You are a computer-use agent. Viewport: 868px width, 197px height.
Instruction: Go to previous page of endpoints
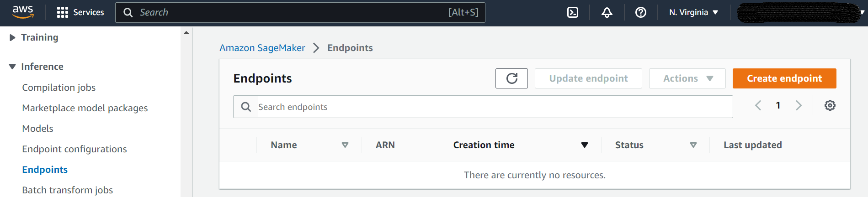pyautogui.click(x=758, y=105)
